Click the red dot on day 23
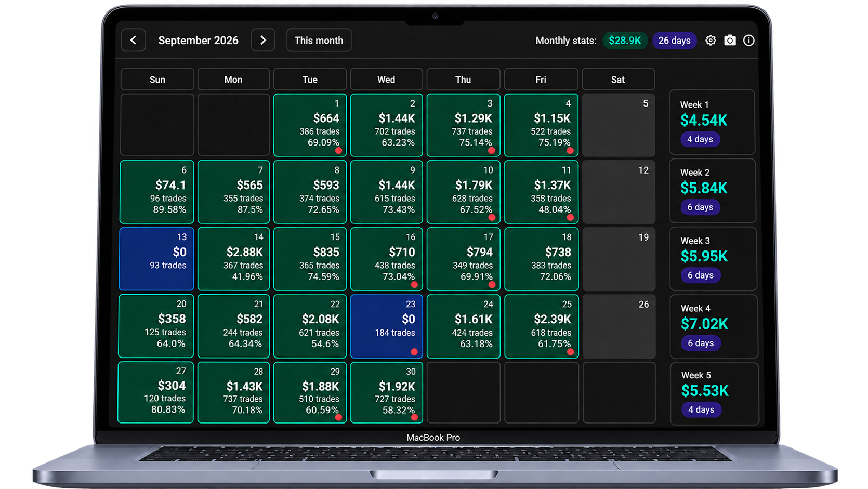 pos(414,352)
